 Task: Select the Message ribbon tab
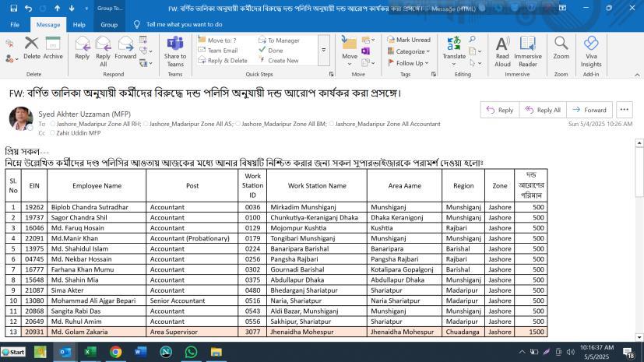pyautogui.click(x=48, y=25)
